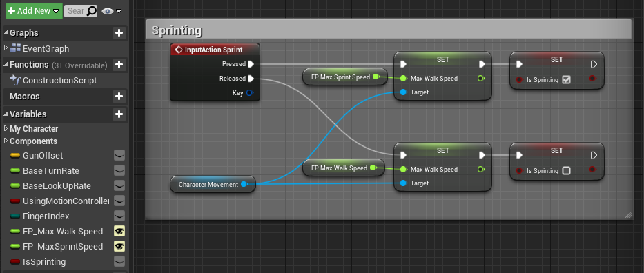Expand the EventGraph tree item
The width and height of the screenshot is (644, 273).
(x=6, y=48)
